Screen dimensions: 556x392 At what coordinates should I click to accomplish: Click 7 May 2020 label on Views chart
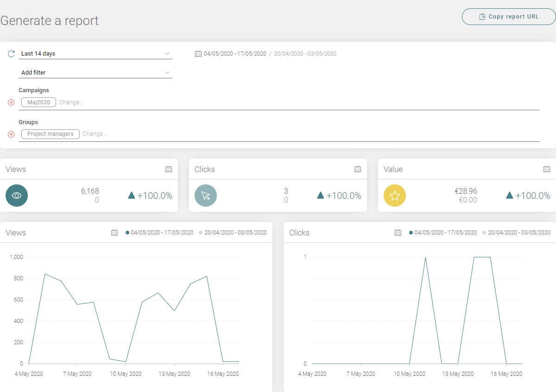77,374
